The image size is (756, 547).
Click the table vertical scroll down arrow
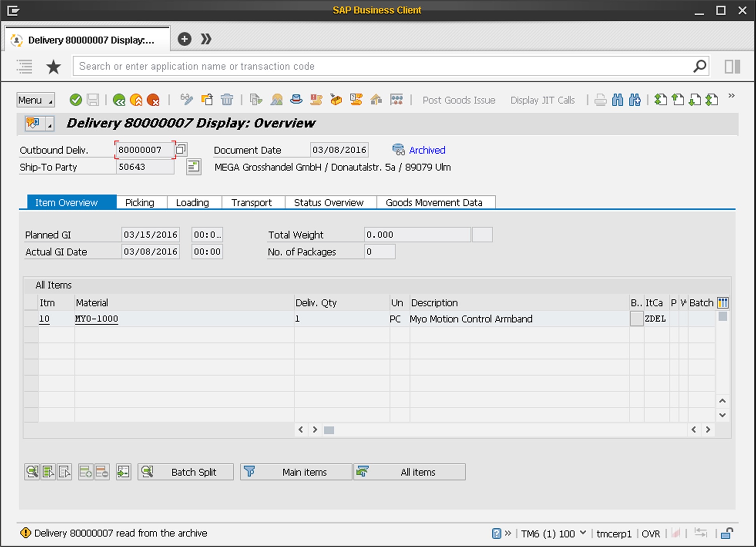(723, 415)
